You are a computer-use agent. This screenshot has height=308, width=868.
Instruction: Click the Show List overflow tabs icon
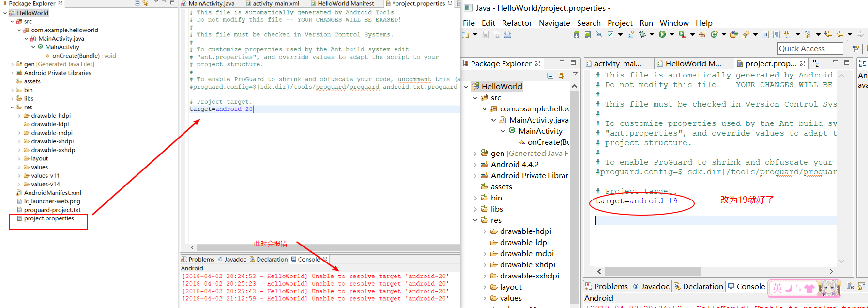pos(816,63)
